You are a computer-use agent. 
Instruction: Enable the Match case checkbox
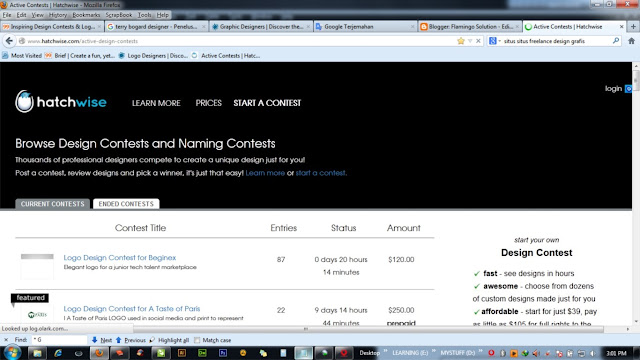click(x=197, y=340)
